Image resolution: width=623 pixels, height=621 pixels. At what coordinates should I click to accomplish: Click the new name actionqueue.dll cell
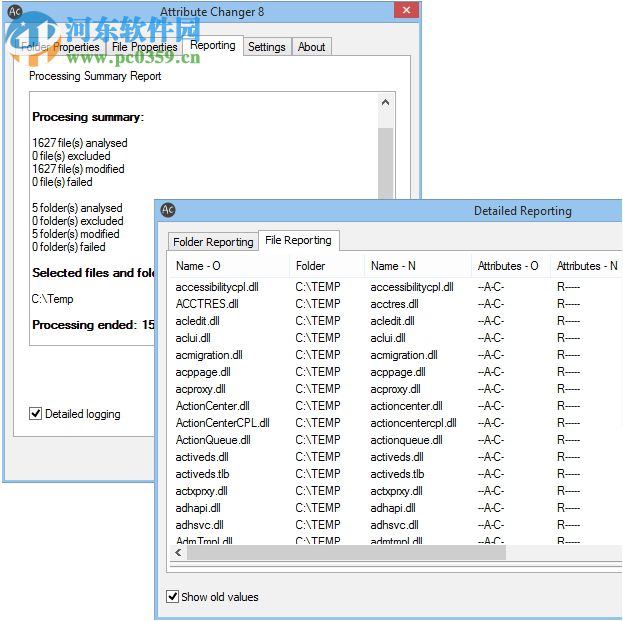[406, 440]
